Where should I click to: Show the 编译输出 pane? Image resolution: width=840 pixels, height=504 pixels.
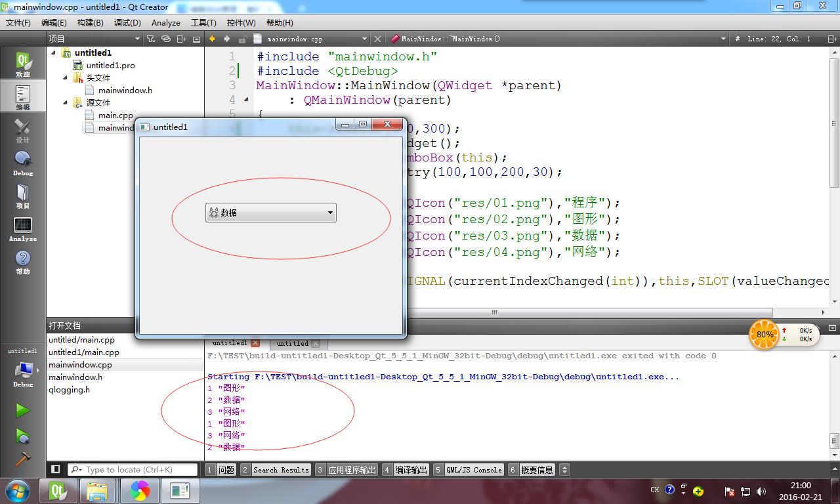coord(405,470)
